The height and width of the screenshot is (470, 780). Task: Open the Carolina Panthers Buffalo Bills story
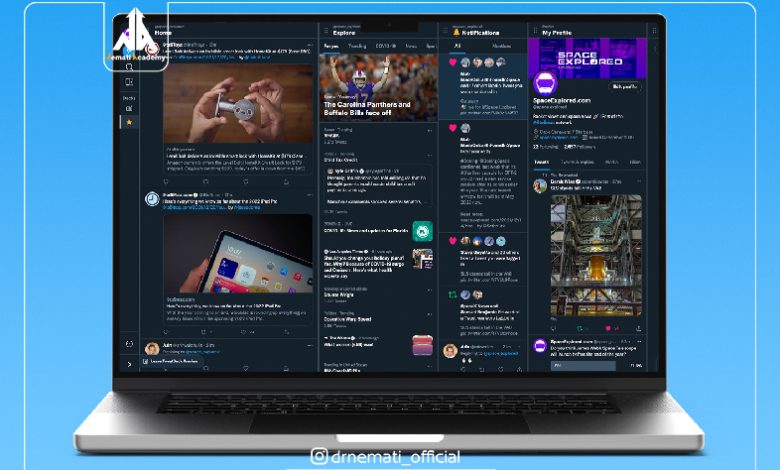(x=378, y=88)
